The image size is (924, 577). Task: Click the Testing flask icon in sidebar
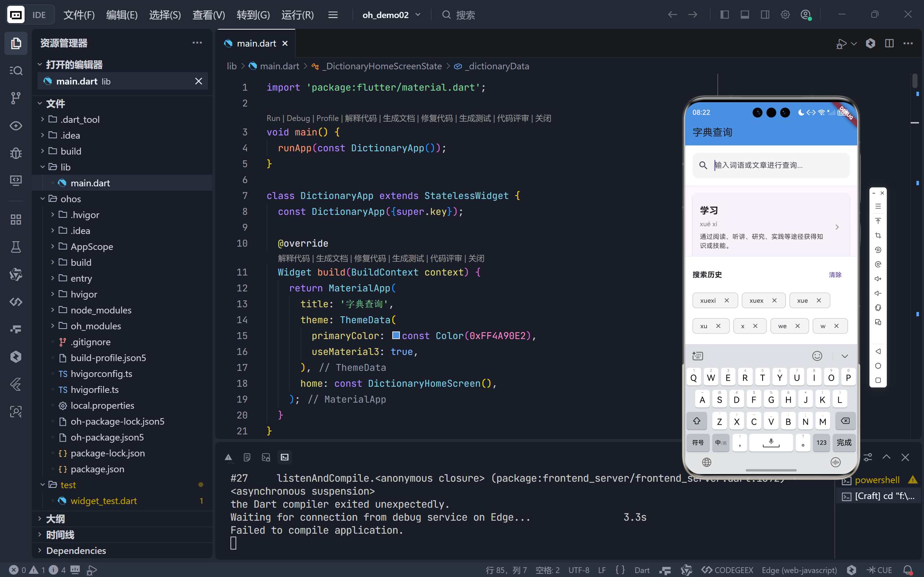16,247
